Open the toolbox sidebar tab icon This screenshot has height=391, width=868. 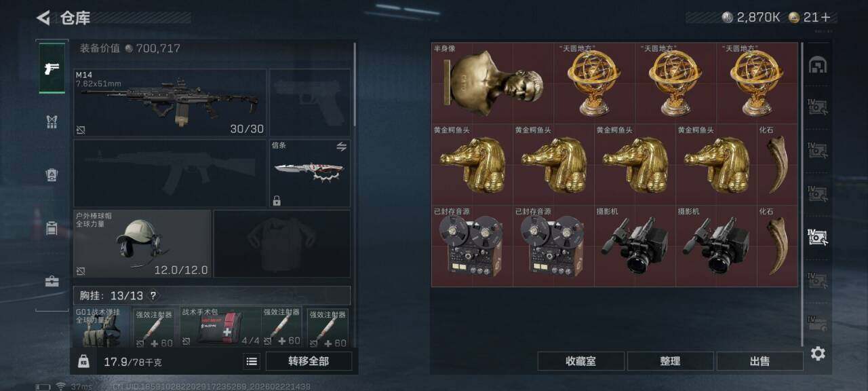(x=52, y=281)
